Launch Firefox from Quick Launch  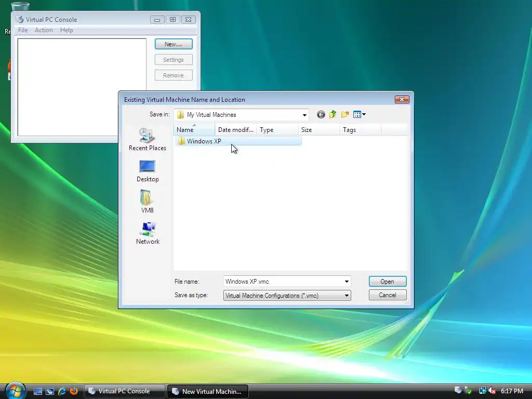(x=74, y=391)
